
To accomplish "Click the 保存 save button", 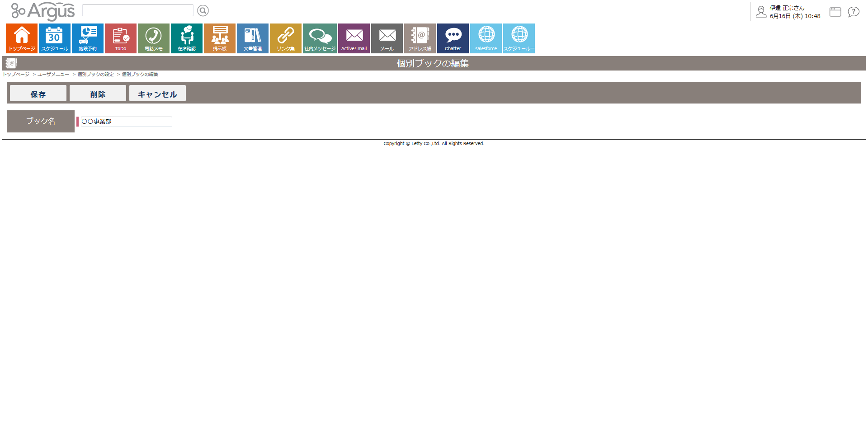I will point(38,93).
